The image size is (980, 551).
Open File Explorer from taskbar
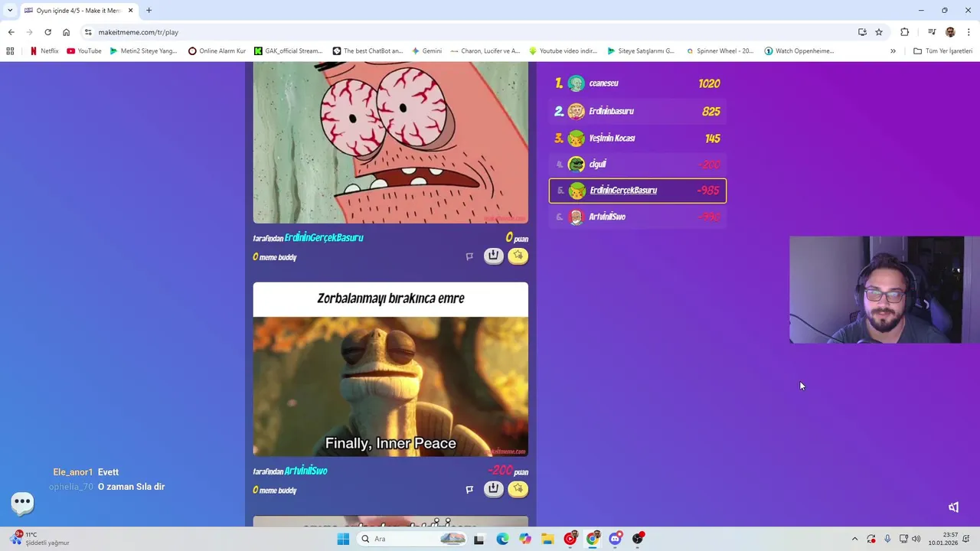pos(547,539)
